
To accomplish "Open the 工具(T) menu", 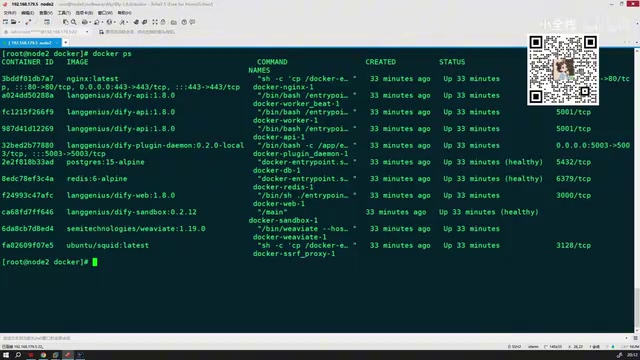I will 64,13.
